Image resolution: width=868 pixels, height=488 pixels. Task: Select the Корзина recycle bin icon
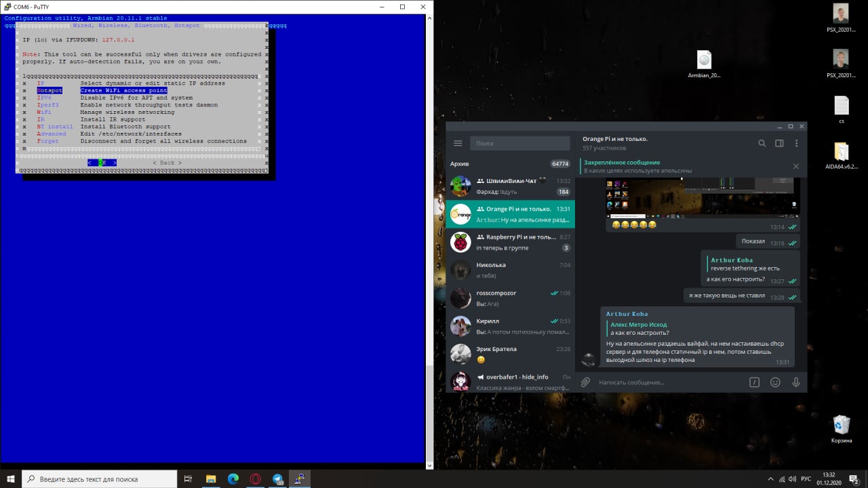pos(842,429)
